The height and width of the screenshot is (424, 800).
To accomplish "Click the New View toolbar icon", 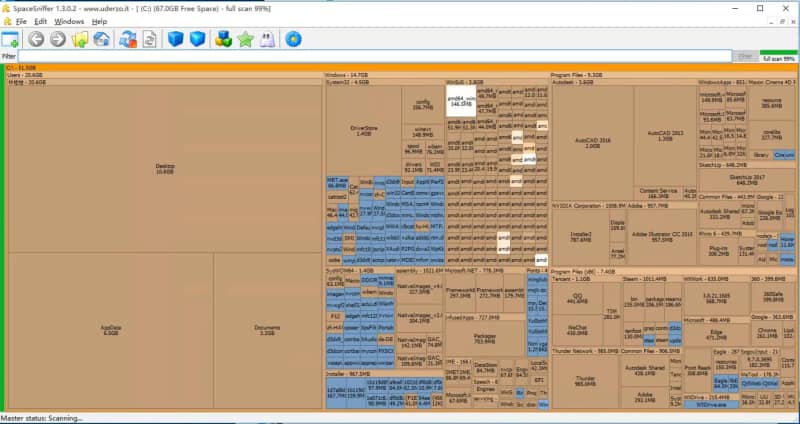I will (10, 39).
